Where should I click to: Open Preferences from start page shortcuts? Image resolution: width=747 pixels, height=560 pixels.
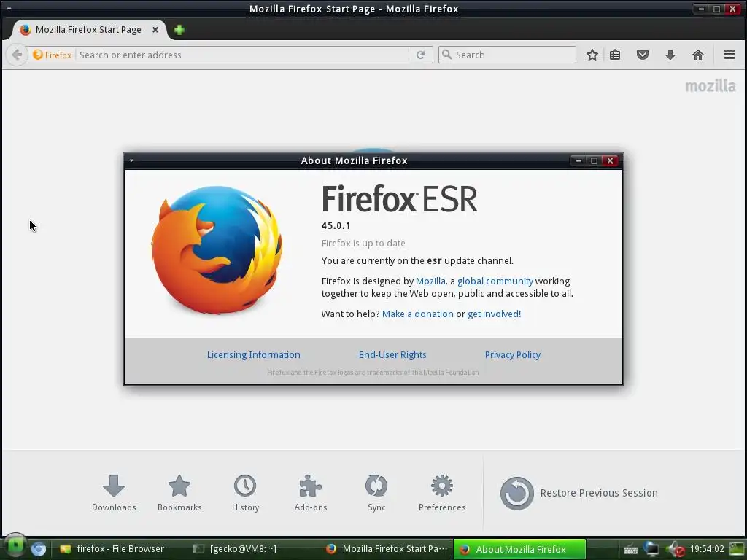[x=442, y=493]
